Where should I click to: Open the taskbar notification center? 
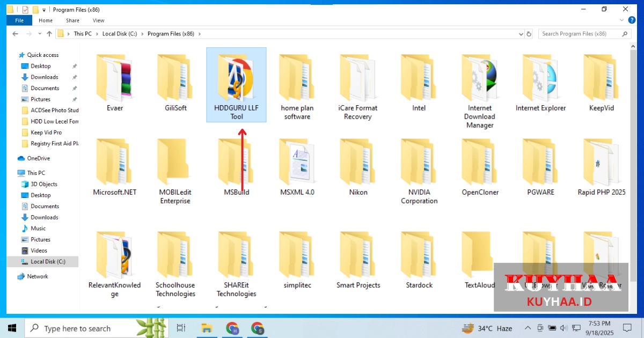627,328
